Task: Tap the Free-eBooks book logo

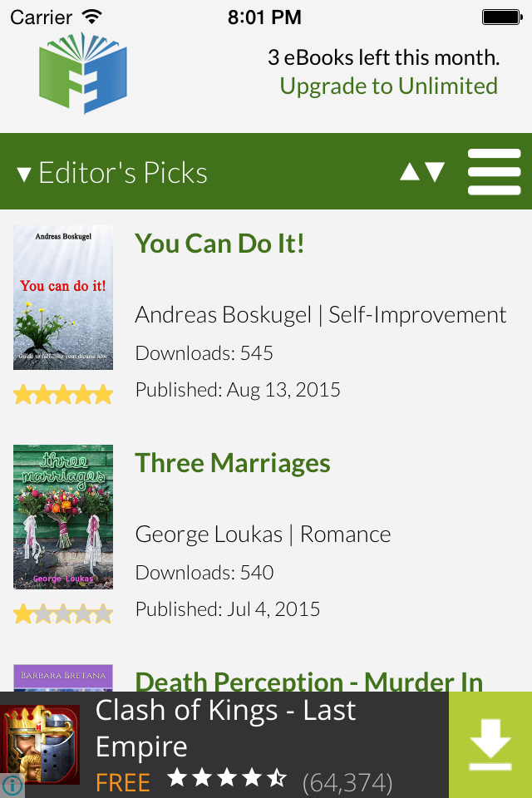Action: [83, 73]
